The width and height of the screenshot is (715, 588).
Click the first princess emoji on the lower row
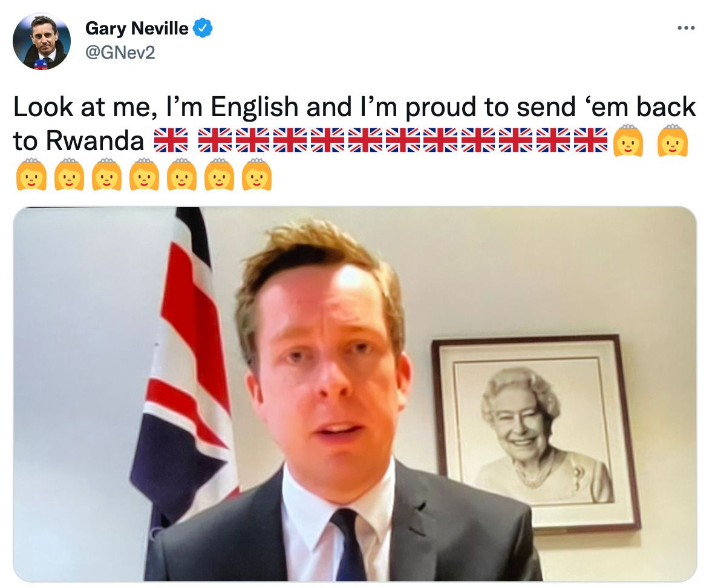(x=31, y=174)
